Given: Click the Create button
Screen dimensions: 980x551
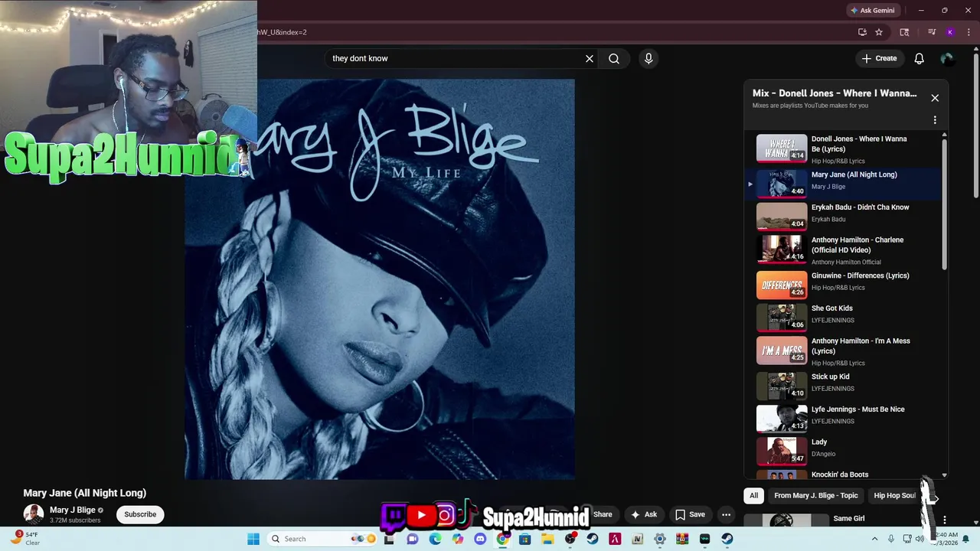Looking at the screenshot, I should (x=879, y=58).
